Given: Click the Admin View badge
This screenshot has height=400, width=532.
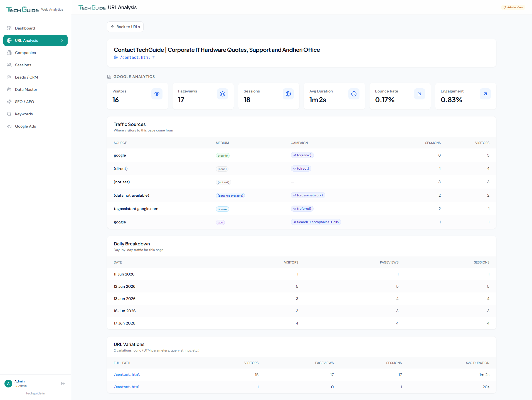Looking at the screenshot, I should tap(513, 8).
